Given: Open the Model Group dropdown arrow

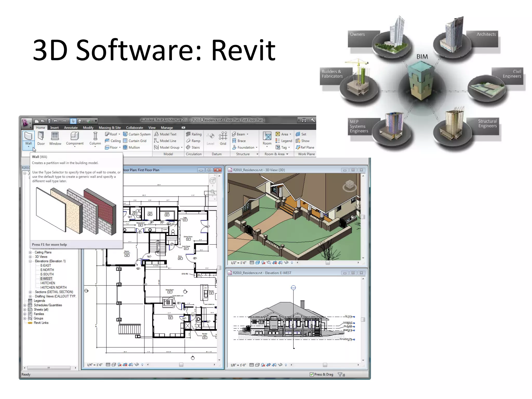Looking at the screenshot, I should 182,148.
